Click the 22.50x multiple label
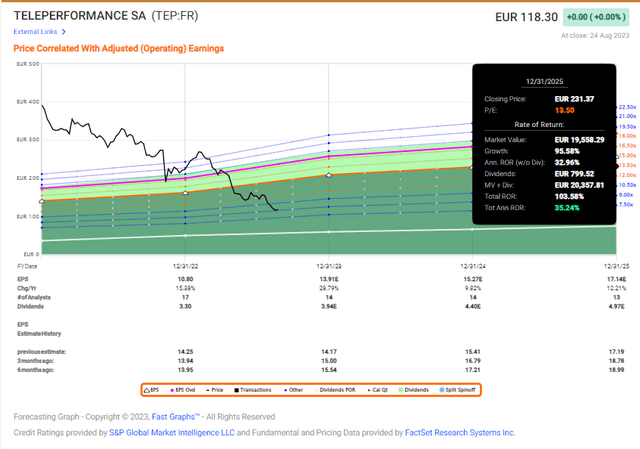640x449 pixels. point(627,107)
